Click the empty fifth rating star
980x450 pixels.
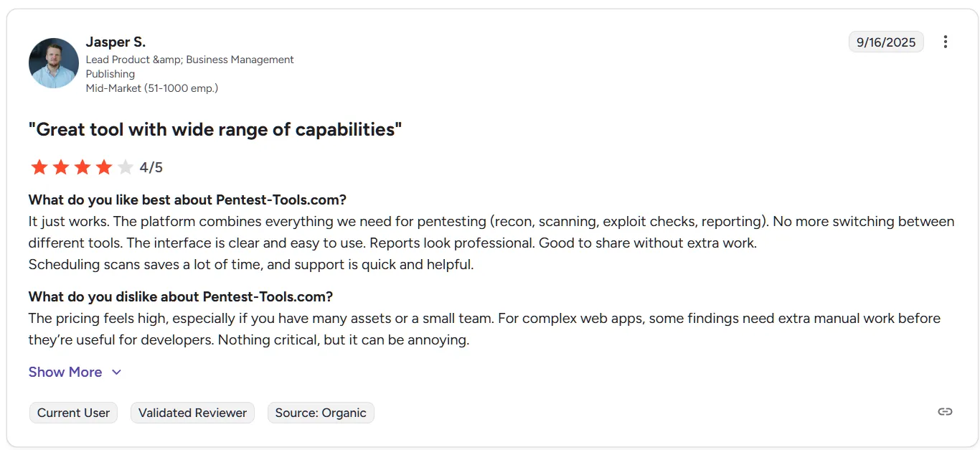126,167
